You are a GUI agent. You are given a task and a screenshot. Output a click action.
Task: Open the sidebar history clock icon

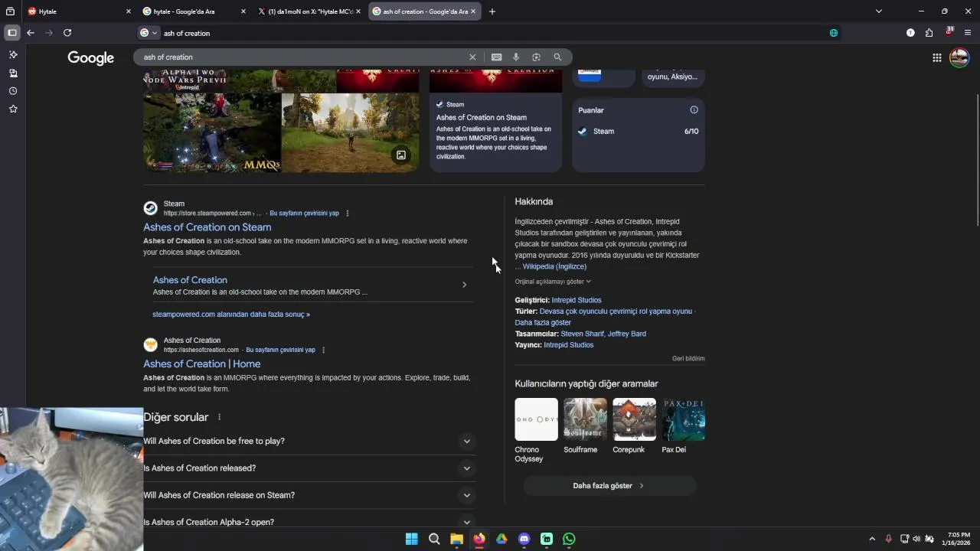(x=13, y=91)
